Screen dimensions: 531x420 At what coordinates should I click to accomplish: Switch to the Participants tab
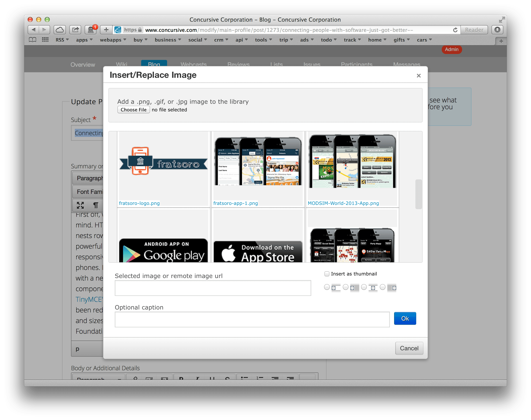point(356,64)
